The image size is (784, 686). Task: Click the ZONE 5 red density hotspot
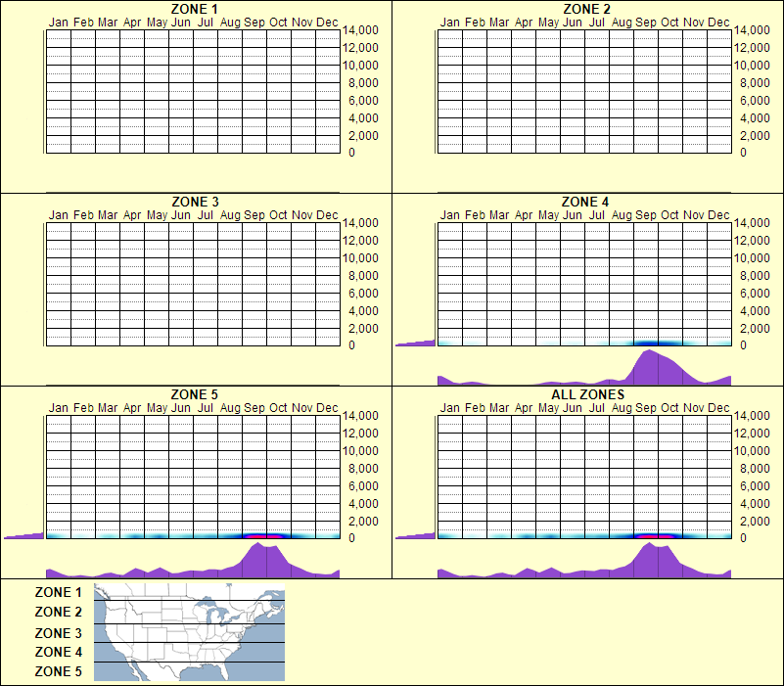tap(263, 536)
